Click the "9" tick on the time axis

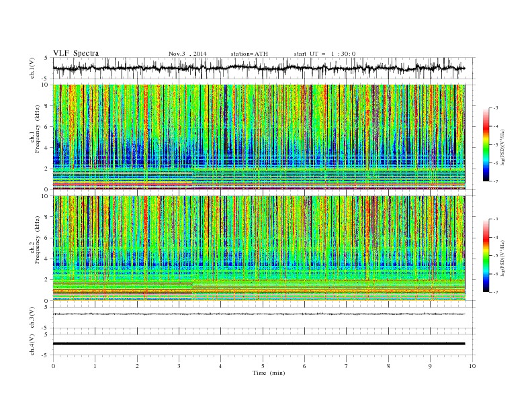point(430,366)
